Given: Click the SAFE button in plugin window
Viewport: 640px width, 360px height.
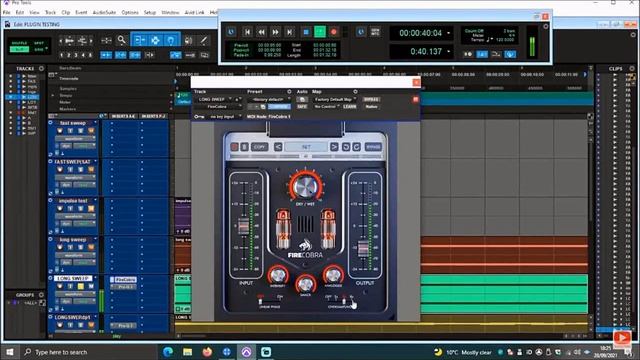Looking at the screenshot, I should pyautogui.click(x=302, y=107).
